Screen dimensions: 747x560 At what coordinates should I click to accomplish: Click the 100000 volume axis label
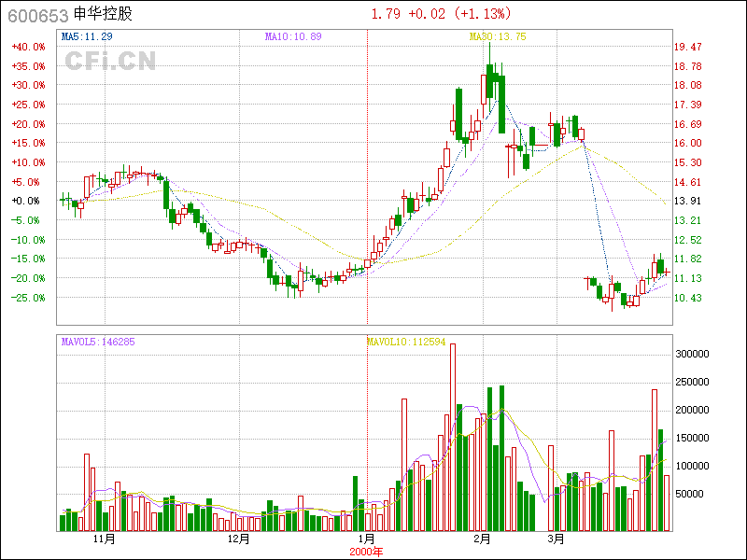coord(692,466)
